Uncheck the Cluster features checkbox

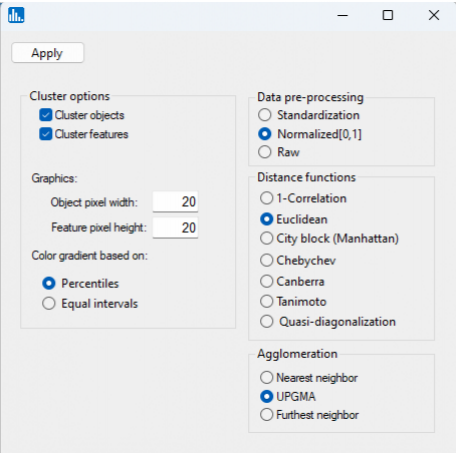tap(46, 134)
